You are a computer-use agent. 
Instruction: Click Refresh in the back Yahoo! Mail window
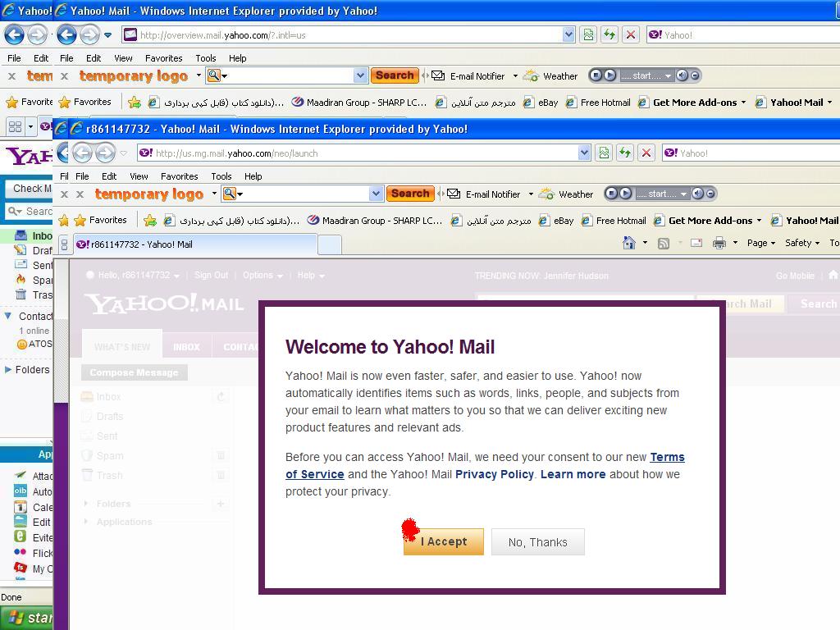(609, 34)
